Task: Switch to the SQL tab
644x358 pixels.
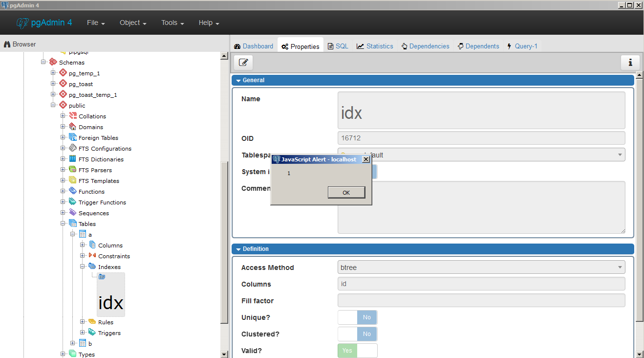Action: [x=338, y=46]
